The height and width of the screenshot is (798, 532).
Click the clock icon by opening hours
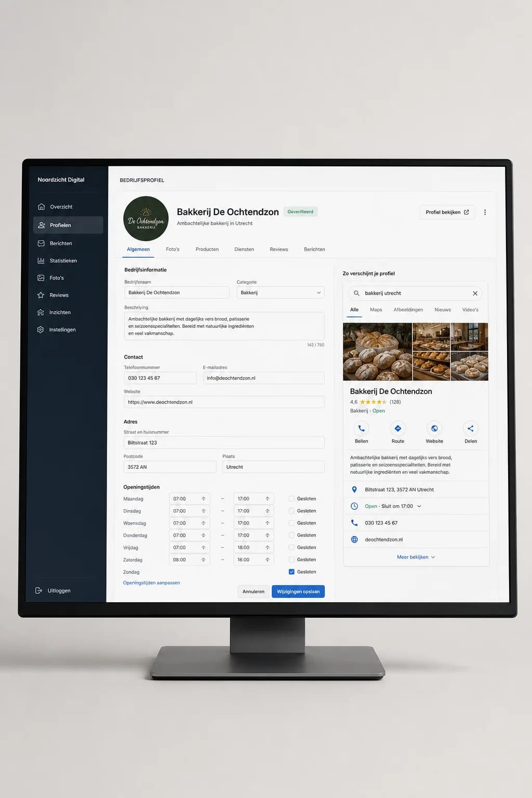tap(354, 506)
